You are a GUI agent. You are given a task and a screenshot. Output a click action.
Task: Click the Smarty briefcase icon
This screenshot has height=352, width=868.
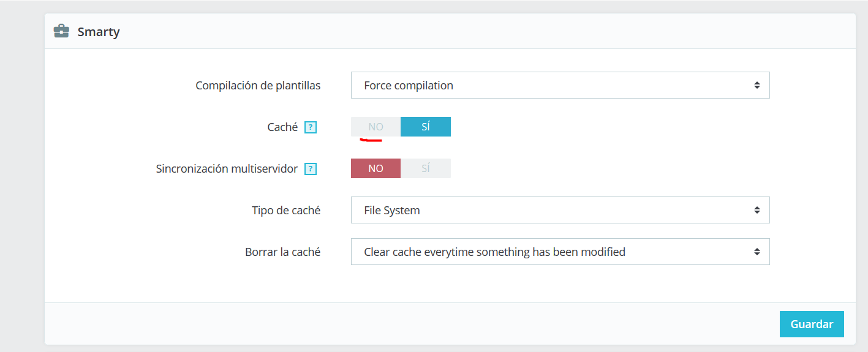61,31
